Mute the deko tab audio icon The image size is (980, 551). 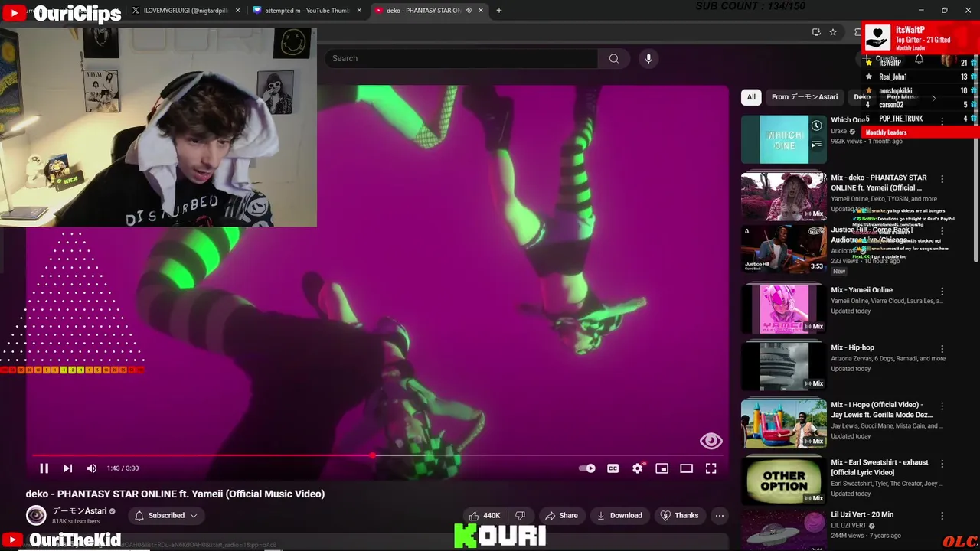(x=468, y=10)
